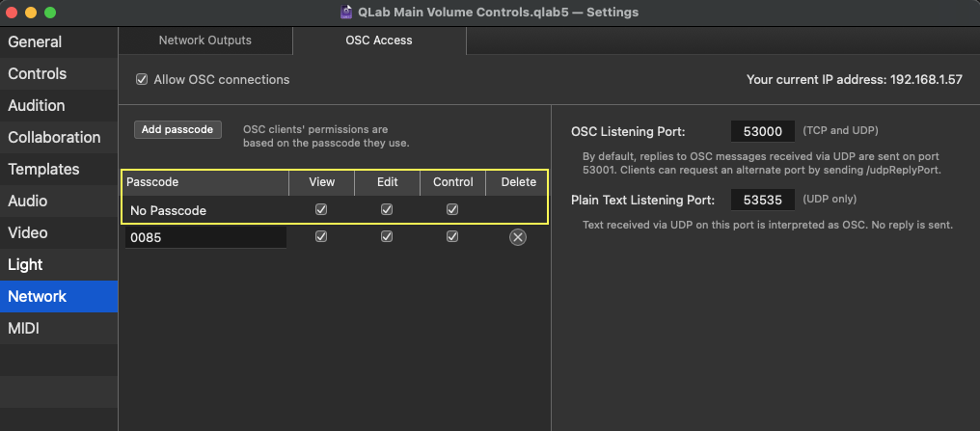Viewport: 980px width, 431px height.
Task: Select the OSC Access tab
Action: point(379,40)
